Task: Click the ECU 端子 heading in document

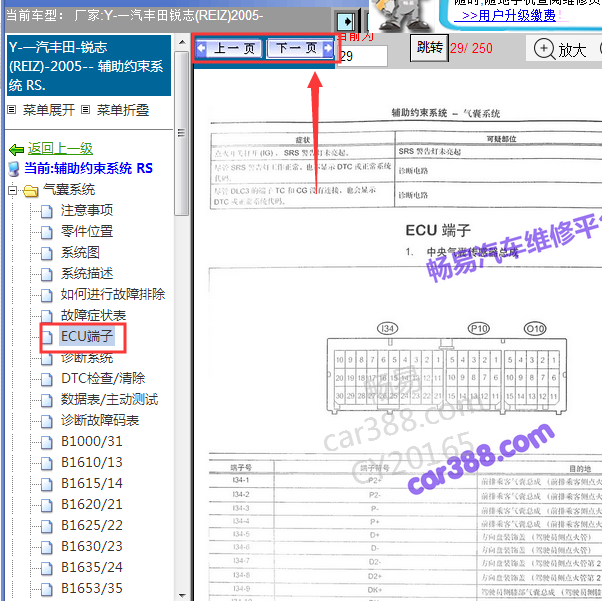Action: [x=438, y=230]
